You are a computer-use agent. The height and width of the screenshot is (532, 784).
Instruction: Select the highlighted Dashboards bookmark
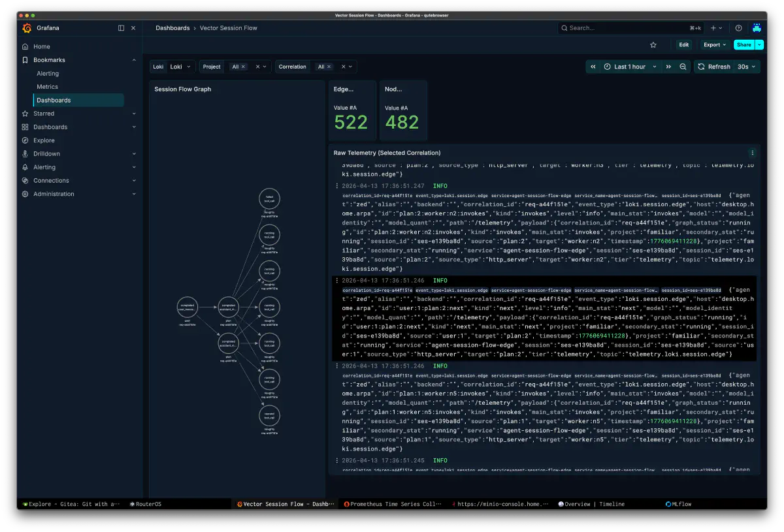(x=78, y=100)
